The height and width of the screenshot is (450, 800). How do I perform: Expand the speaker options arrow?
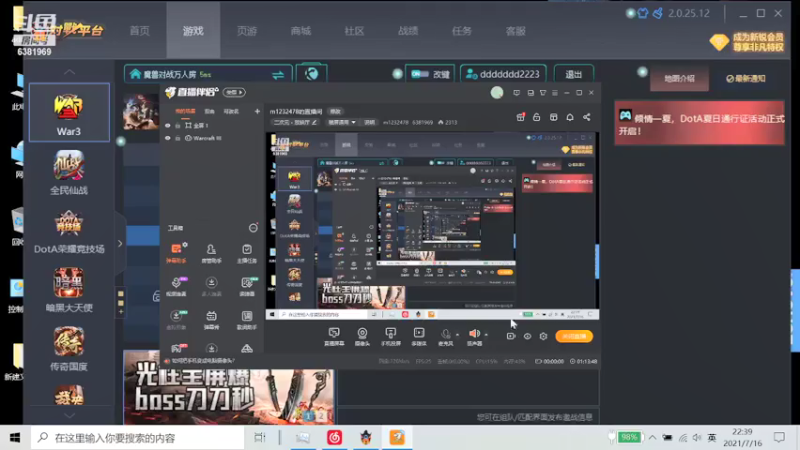click(486, 335)
